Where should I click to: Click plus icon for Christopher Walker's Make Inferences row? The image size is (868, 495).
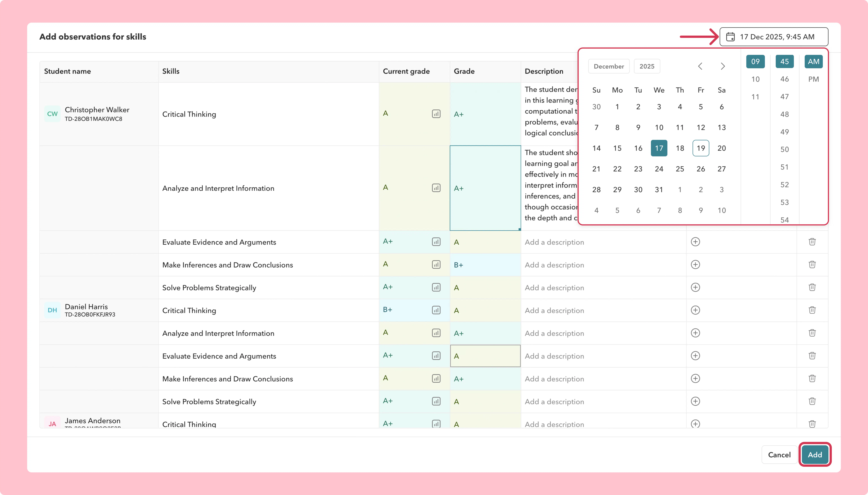click(x=695, y=264)
